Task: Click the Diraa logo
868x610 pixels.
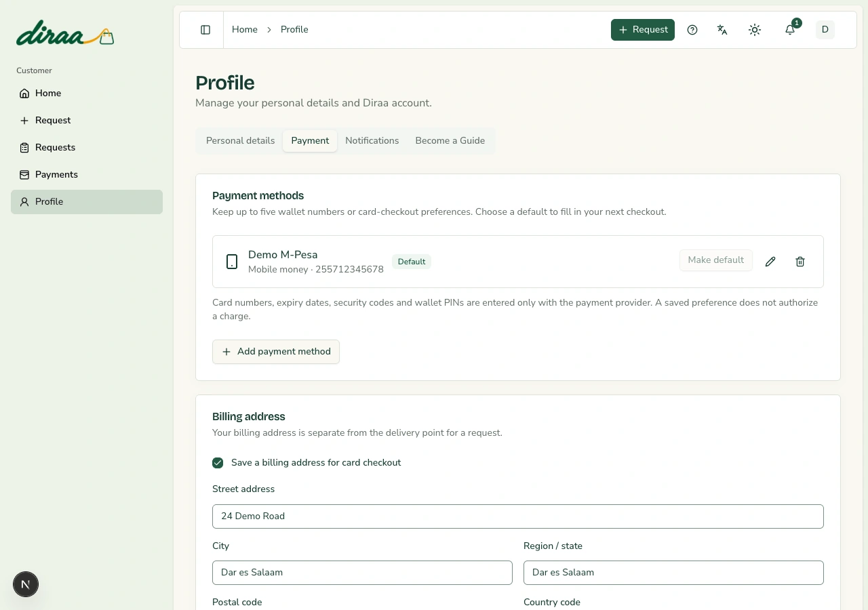Action: (65, 34)
